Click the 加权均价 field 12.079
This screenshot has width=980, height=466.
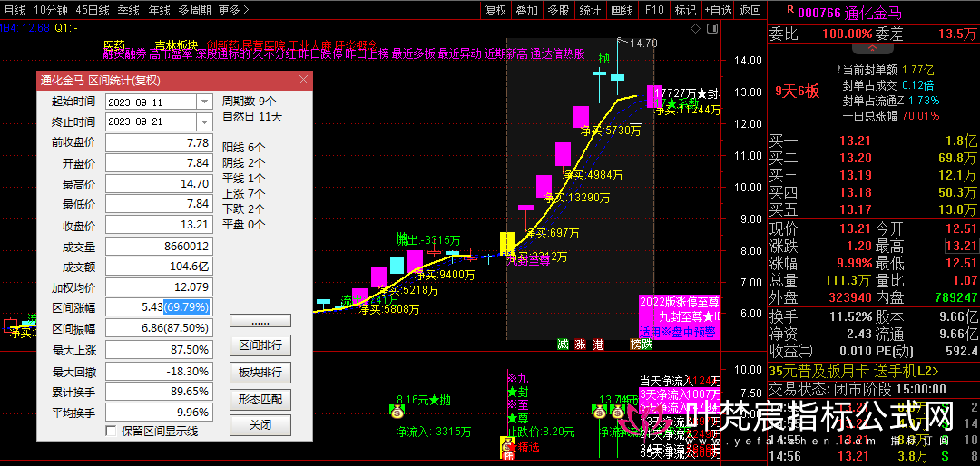[159, 287]
